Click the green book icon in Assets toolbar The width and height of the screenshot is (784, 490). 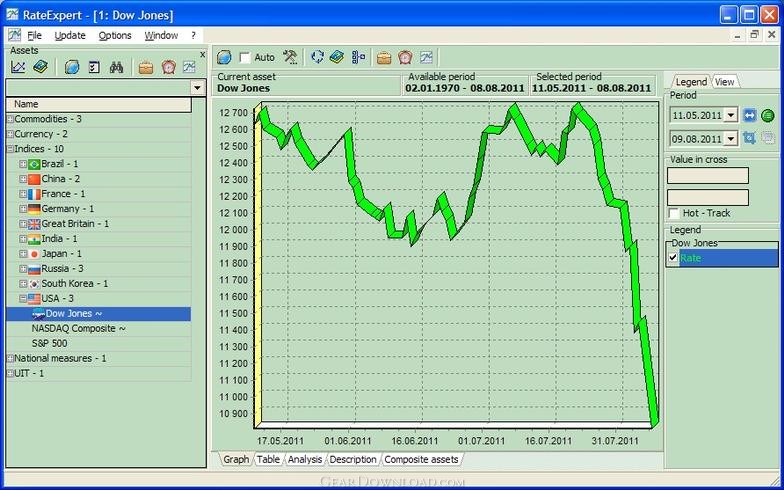[40, 66]
